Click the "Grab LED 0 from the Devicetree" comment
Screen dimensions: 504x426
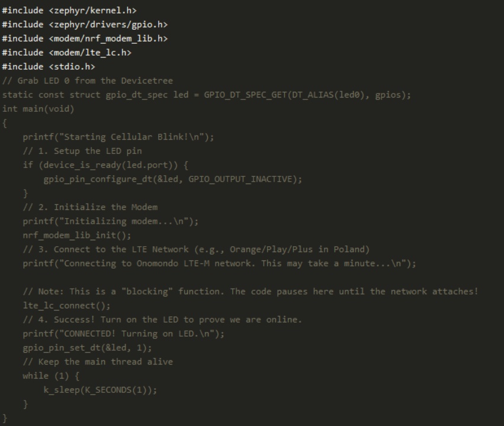tap(79, 81)
